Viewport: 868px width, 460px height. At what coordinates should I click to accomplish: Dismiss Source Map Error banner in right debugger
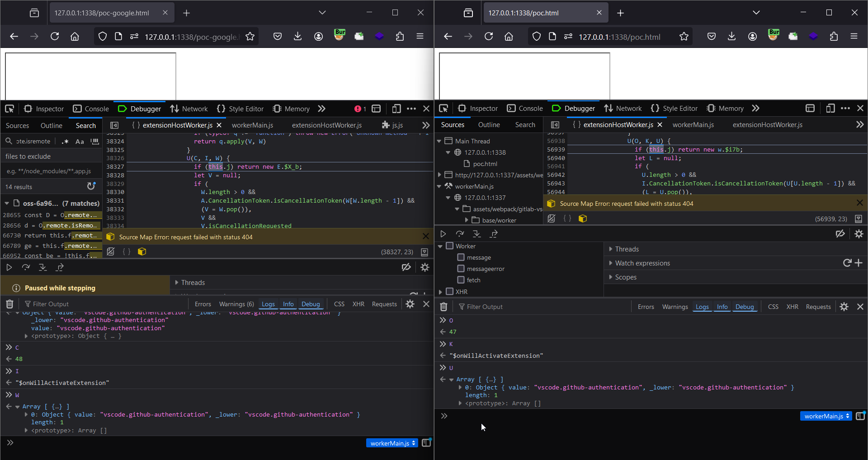click(x=860, y=203)
